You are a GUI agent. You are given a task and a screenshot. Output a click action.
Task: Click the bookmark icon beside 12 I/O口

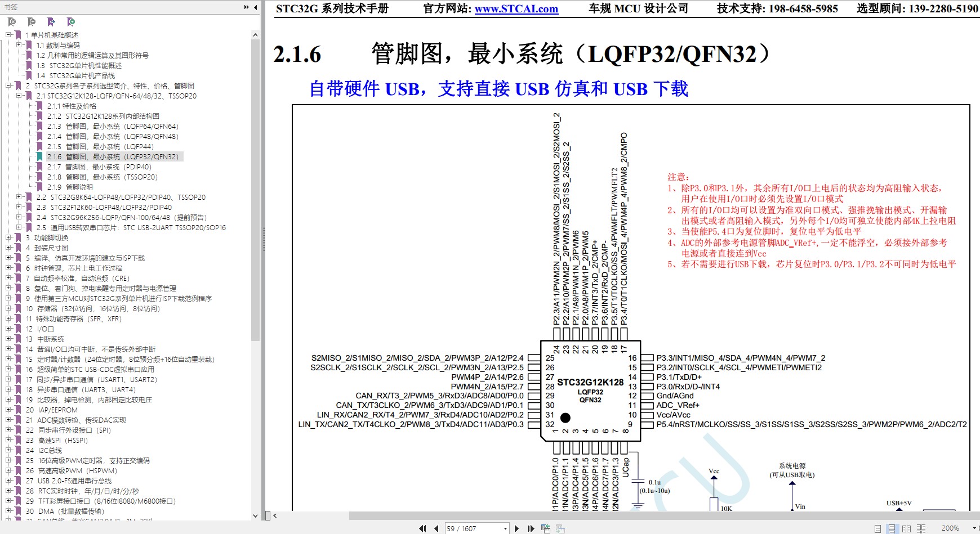pyautogui.click(x=18, y=329)
